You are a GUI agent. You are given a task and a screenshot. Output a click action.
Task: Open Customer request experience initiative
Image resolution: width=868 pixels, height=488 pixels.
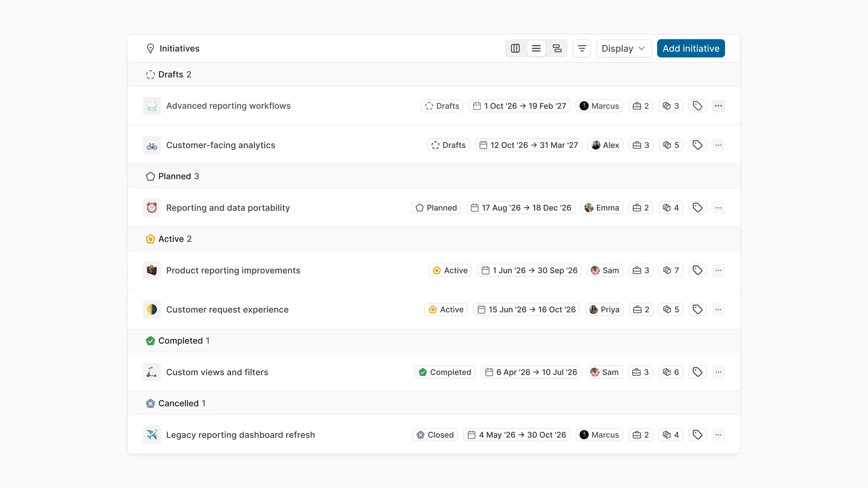(x=227, y=310)
